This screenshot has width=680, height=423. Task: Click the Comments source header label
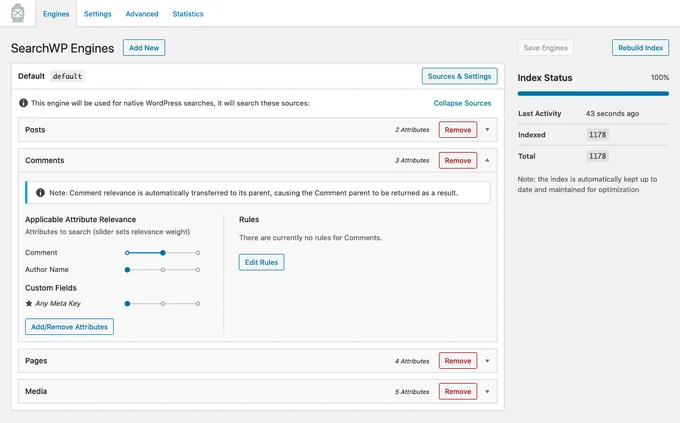[x=45, y=161]
